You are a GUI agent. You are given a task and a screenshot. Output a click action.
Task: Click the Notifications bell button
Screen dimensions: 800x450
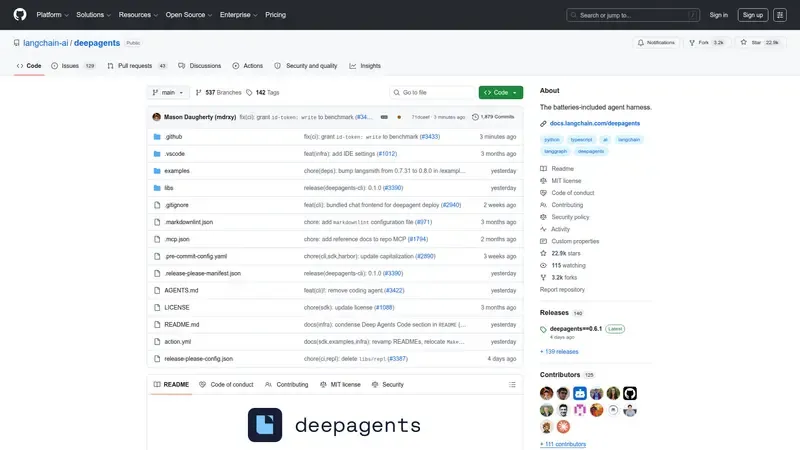[x=656, y=43]
